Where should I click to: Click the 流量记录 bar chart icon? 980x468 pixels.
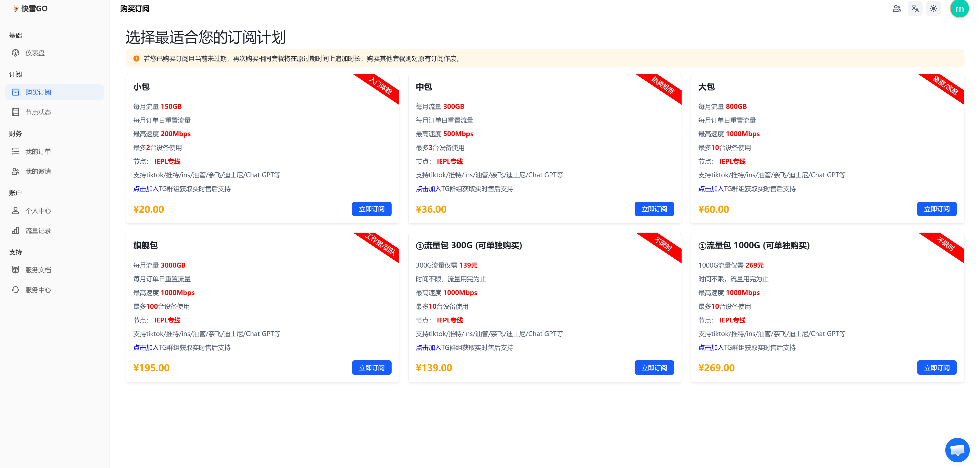click(x=16, y=231)
